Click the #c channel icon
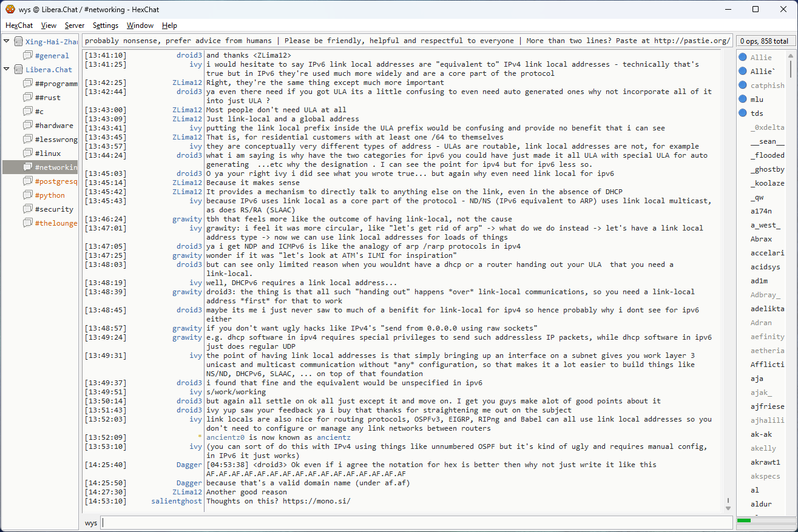 point(28,111)
